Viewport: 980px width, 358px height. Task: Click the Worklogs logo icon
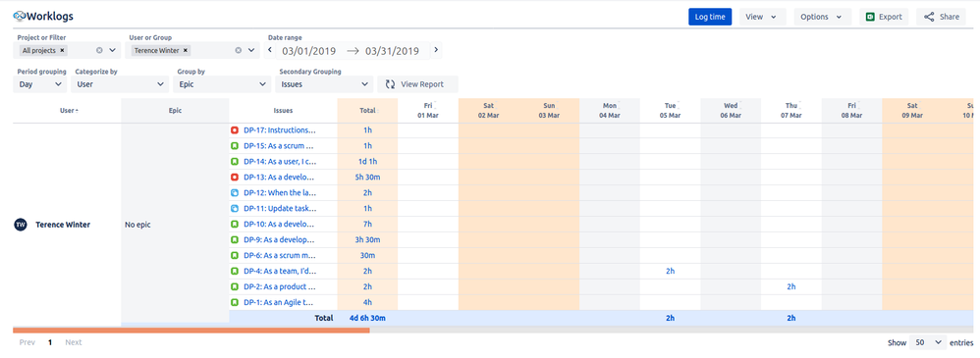click(20, 17)
